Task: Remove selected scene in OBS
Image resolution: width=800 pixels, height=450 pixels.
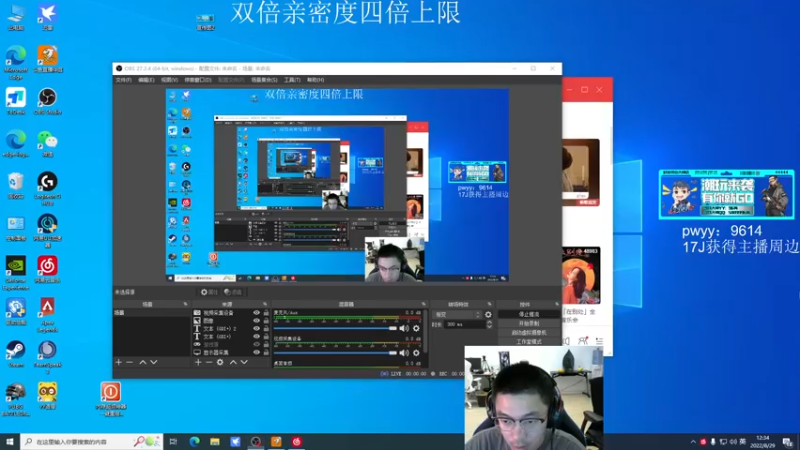Action: pos(130,362)
